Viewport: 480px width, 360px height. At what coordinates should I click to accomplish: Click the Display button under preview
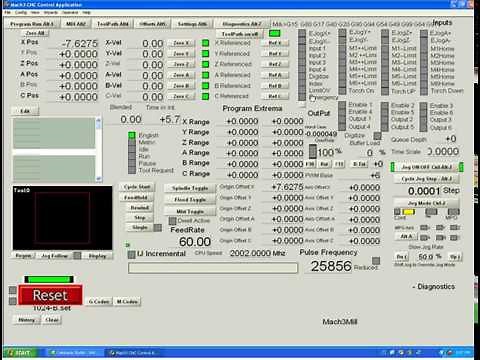pyautogui.click(x=97, y=256)
